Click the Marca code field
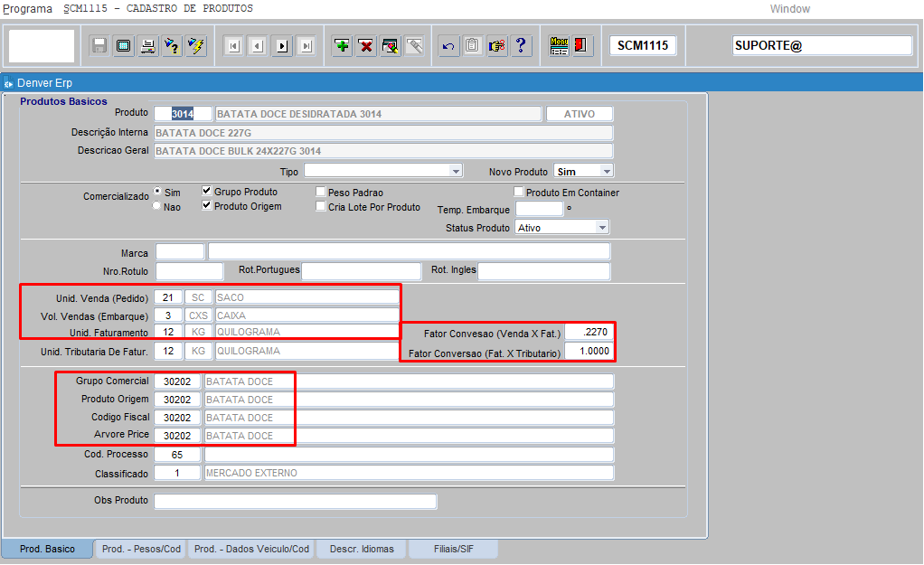 pos(180,251)
